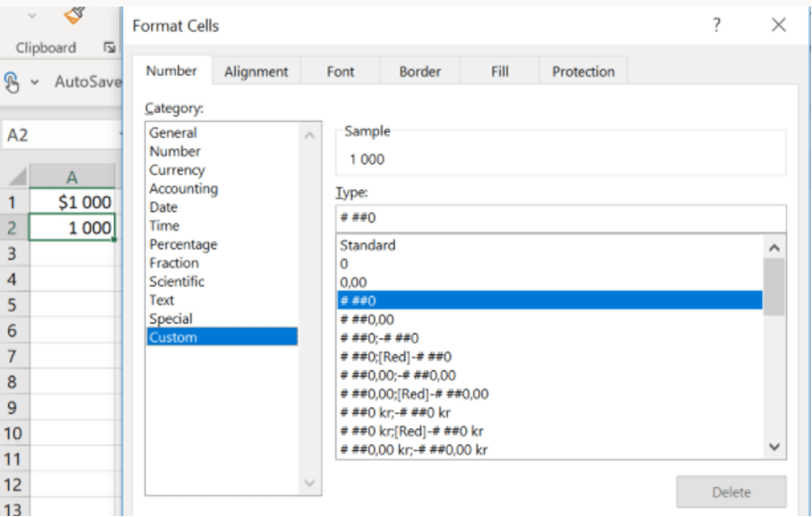Screen dimensions: 812x517
Task: Click the select-all corner triangle
Action: pyautogui.click(x=17, y=177)
